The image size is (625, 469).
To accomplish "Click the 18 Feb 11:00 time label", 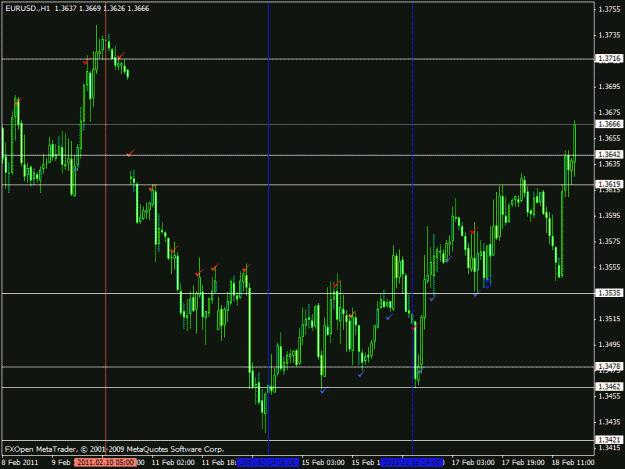I will (x=573, y=462).
